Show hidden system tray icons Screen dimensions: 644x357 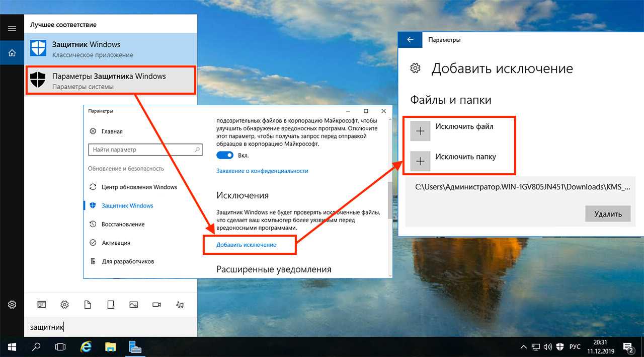click(x=523, y=347)
